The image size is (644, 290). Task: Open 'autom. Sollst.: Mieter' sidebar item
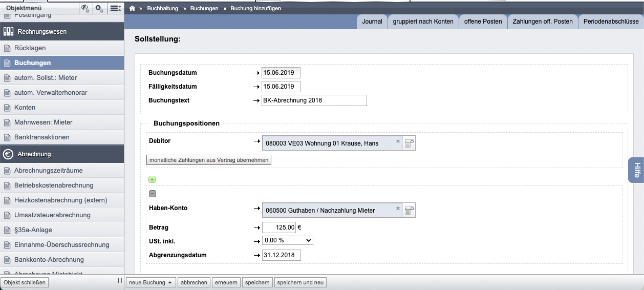click(x=62, y=78)
